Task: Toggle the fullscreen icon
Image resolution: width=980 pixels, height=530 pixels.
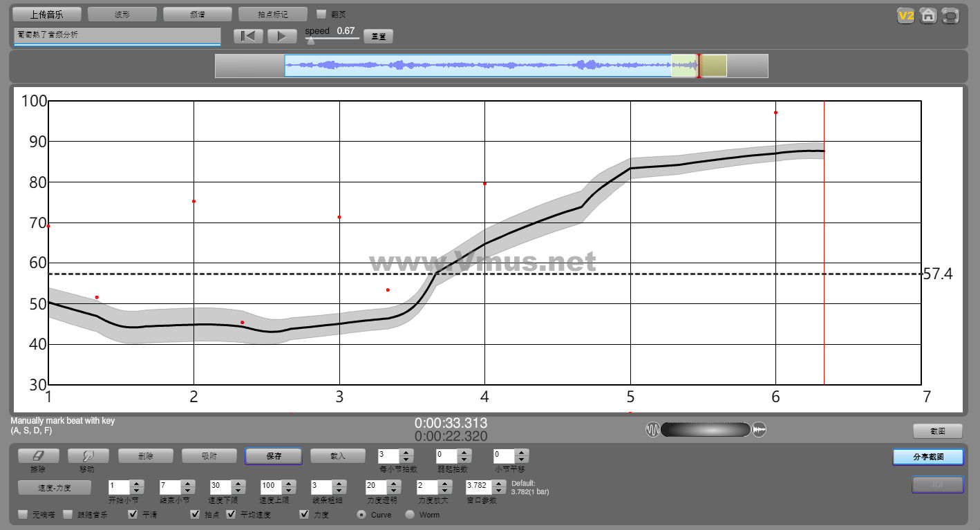Action: [x=951, y=16]
